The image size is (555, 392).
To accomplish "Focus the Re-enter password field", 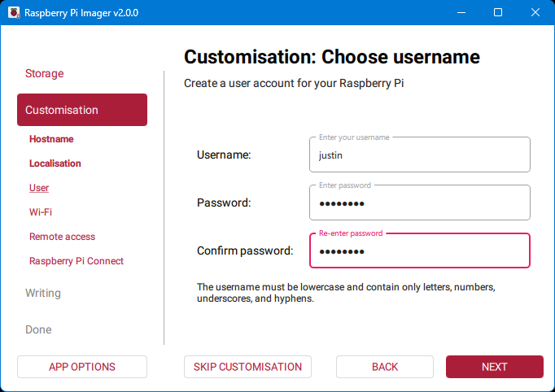I will 419,251.
